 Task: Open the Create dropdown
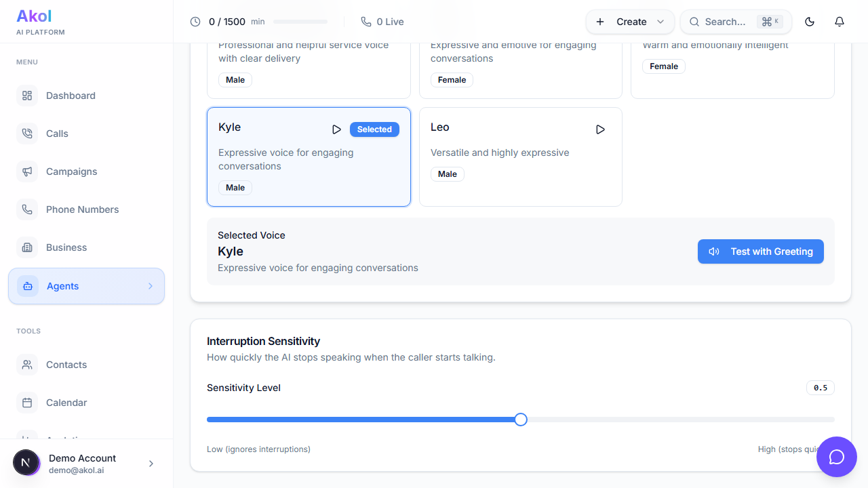[630, 22]
